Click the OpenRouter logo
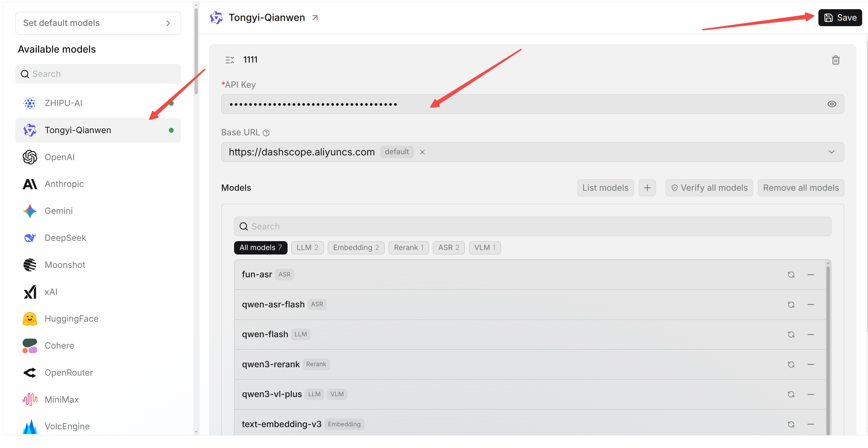 (x=30, y=373)
